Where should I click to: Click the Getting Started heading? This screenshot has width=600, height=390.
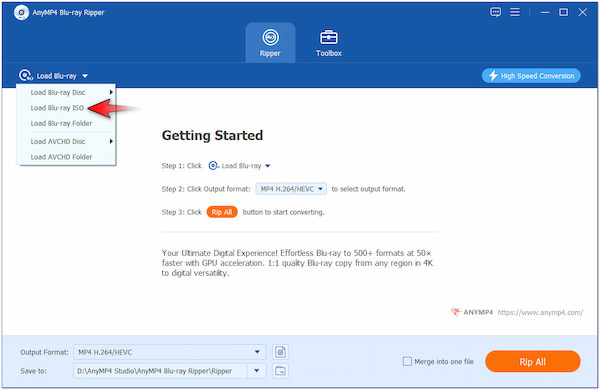click(x=212, y=135)
